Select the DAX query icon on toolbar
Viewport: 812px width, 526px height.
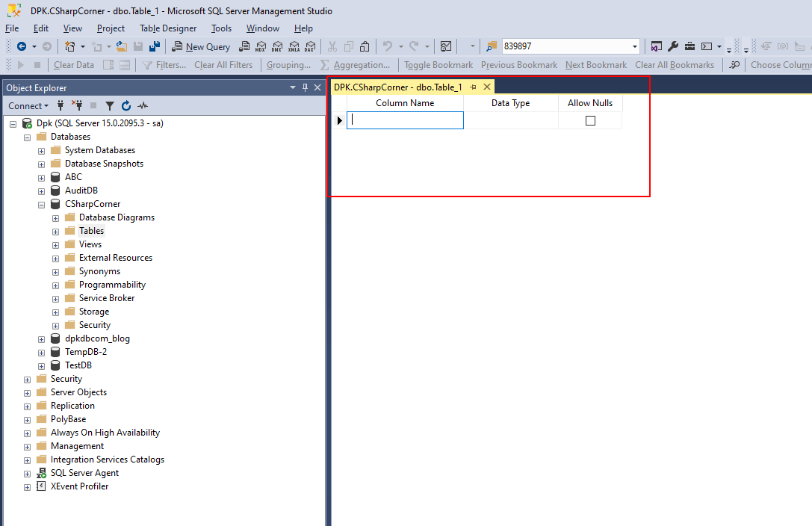coord(309,46)
